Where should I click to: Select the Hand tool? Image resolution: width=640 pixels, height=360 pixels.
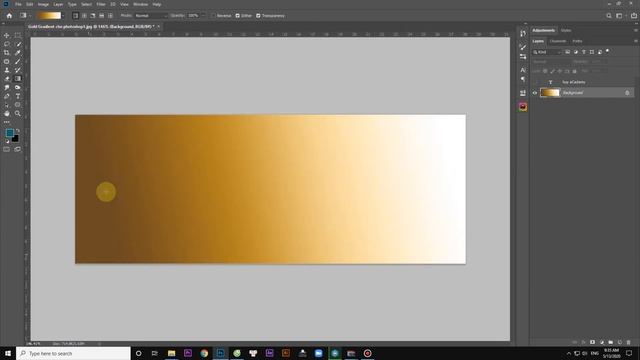point(7,113)
